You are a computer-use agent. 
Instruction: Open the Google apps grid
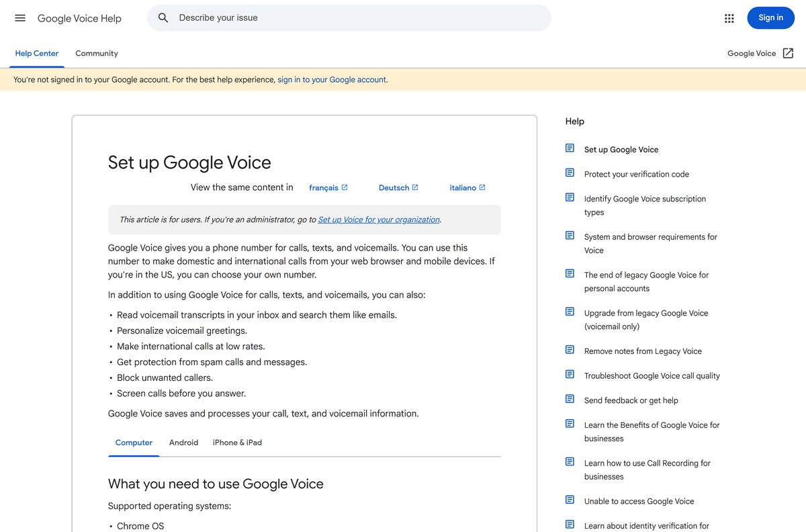coord(729,18)
